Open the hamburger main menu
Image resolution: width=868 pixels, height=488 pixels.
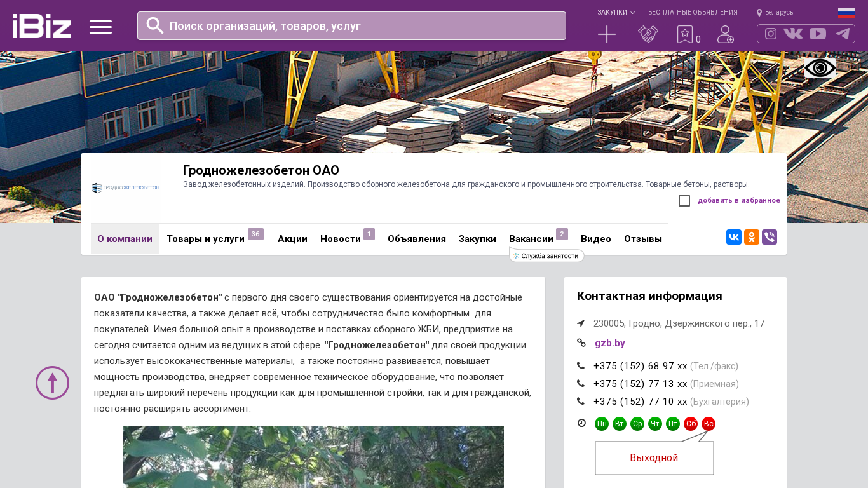pyautogui.click(x=100, y=27)
